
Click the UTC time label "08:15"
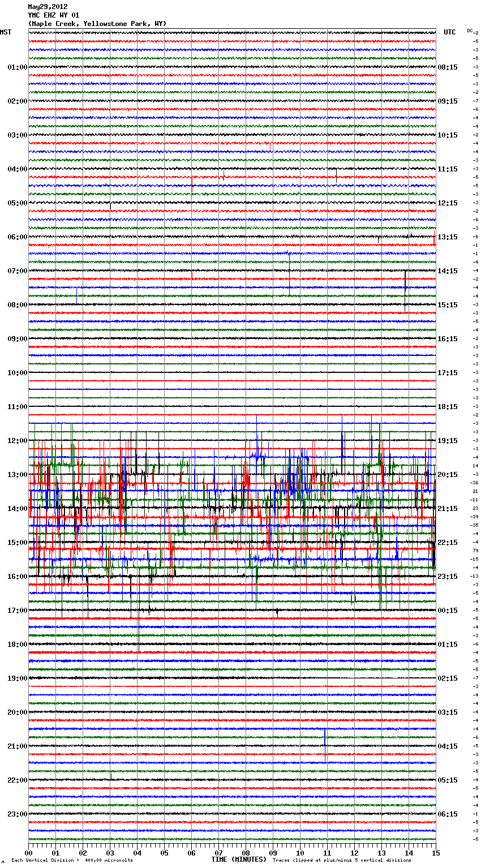[x=448, y=67]
